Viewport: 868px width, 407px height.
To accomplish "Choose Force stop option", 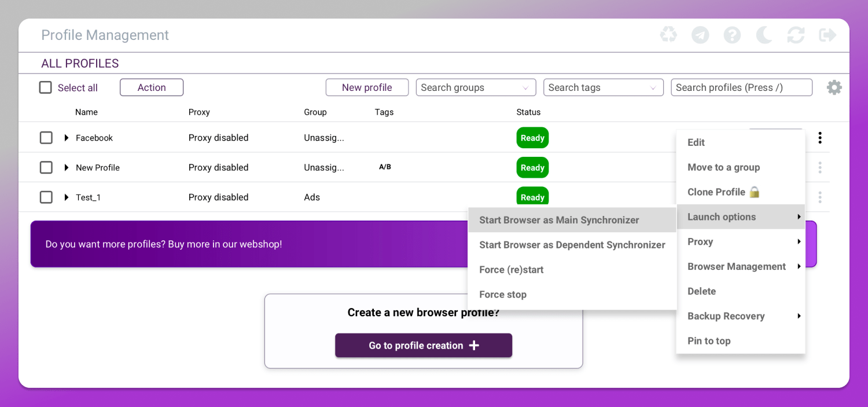I will [572, 295].
